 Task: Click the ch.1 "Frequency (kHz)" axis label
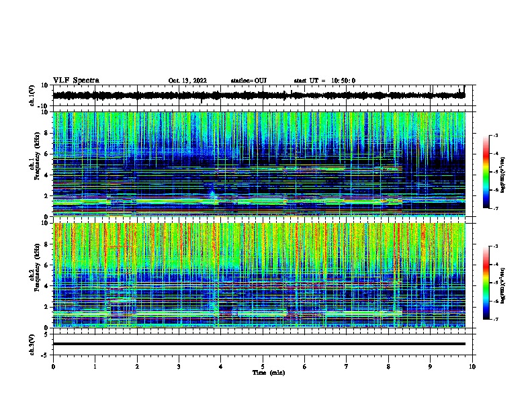(37, 156)
